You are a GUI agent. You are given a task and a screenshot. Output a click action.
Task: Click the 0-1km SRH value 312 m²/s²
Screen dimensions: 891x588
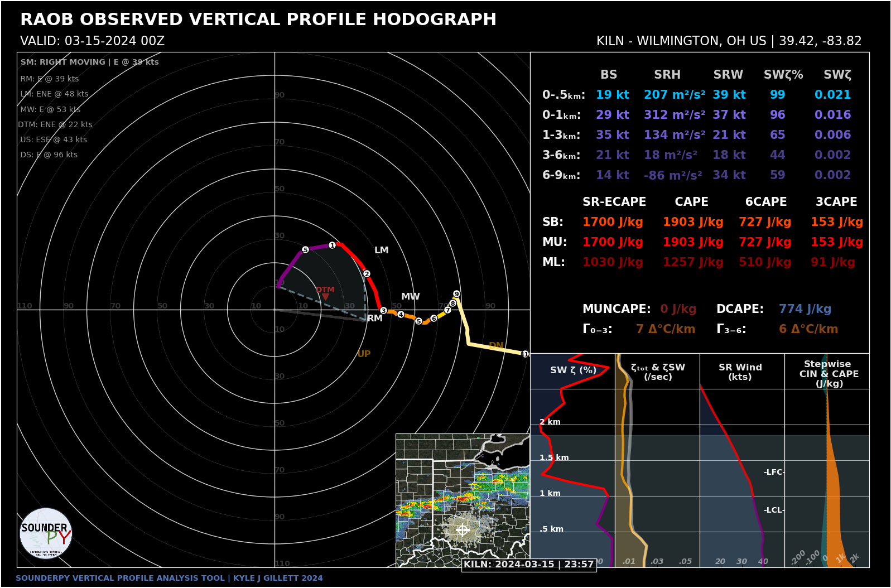point(674,115)
